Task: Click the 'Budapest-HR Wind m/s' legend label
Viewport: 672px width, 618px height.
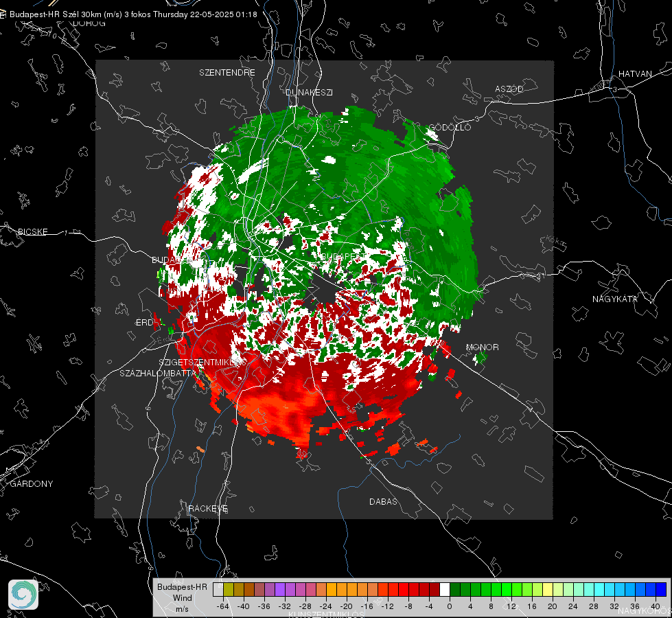Action: click(x=182, y=597)
